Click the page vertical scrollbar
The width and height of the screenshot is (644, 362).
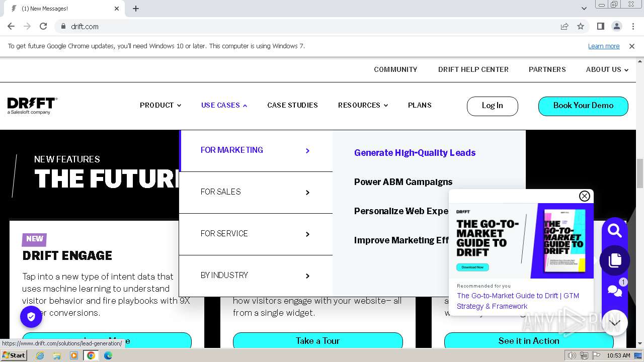click(640, 172)
